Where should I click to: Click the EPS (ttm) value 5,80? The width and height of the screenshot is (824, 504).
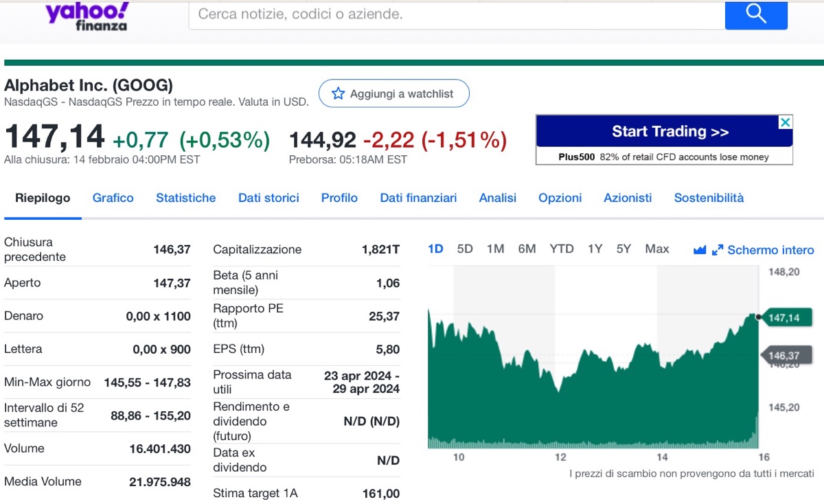[388, 350]
